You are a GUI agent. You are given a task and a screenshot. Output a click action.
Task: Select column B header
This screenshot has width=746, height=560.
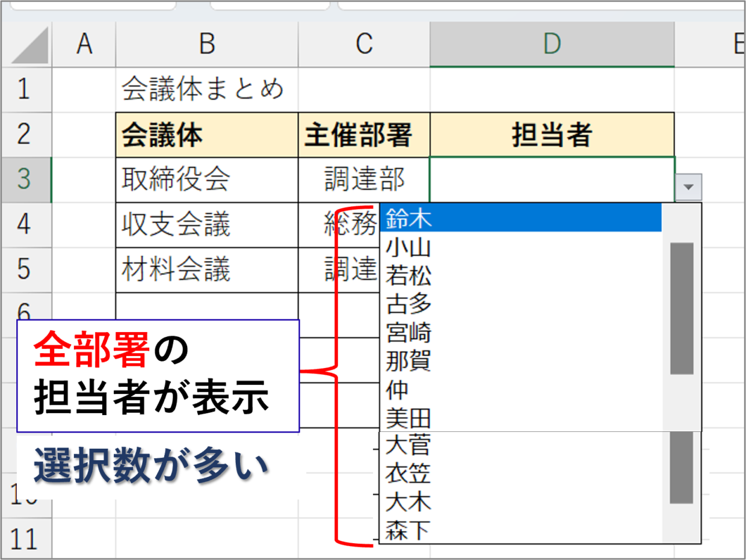pos(207,45)
